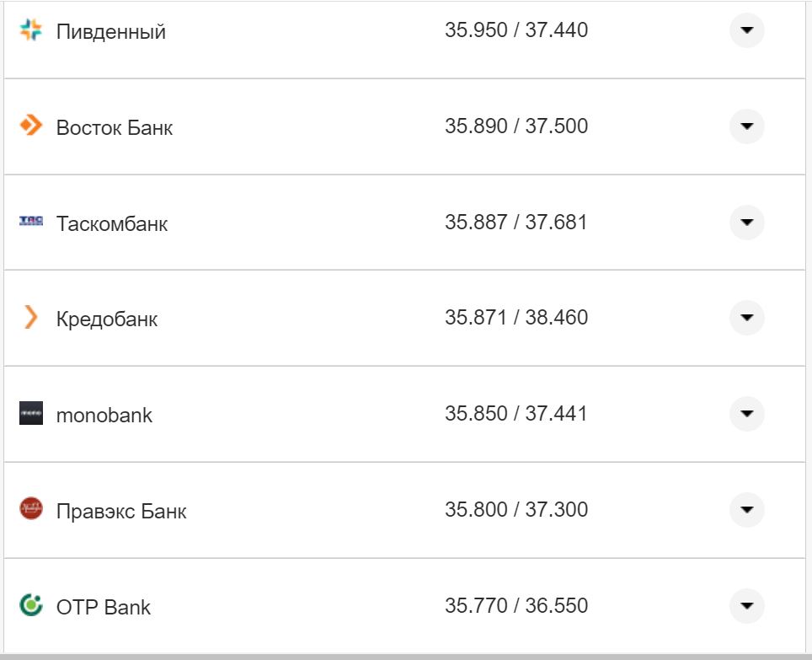Show monobank details via arrow
Screen dimensions: 812x660
[746, 414]
